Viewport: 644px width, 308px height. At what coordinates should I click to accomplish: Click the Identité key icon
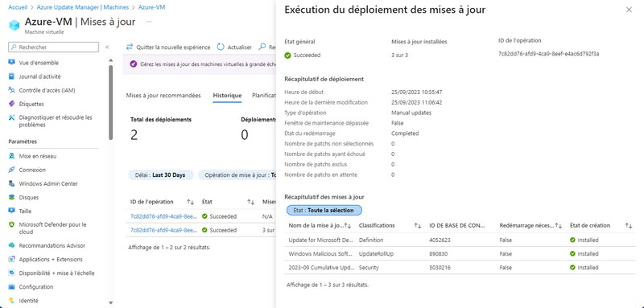(11, 301)
